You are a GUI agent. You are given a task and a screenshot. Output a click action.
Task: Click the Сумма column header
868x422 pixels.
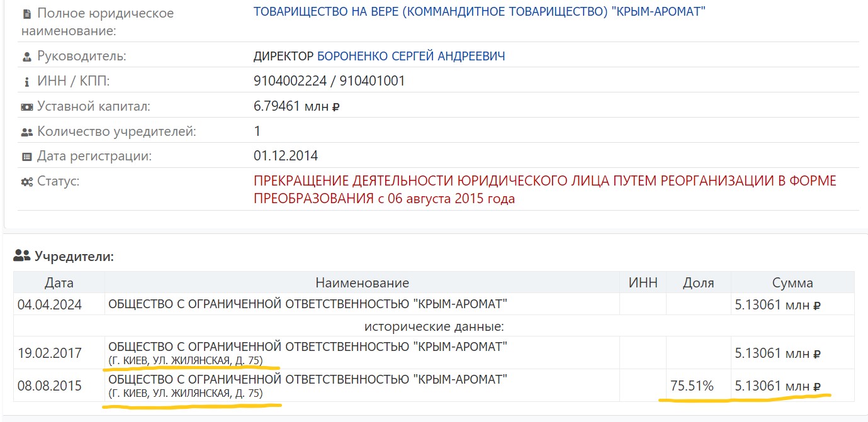tap(792, 283)
